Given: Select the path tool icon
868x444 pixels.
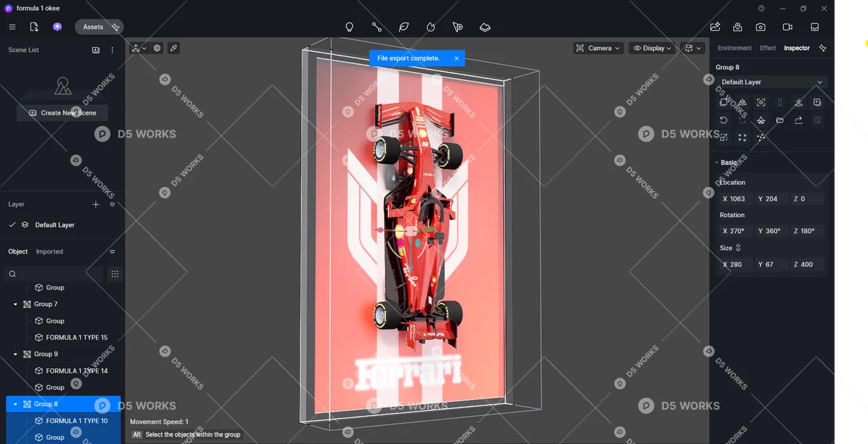Looking at the screenshot, I should tap(376, 27).
